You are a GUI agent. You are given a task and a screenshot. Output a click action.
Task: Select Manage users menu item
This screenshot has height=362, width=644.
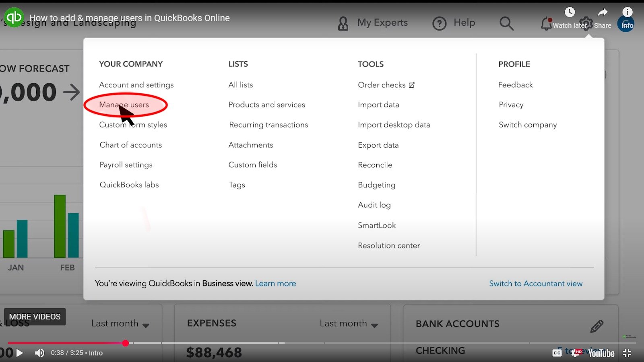click(124, 105)
